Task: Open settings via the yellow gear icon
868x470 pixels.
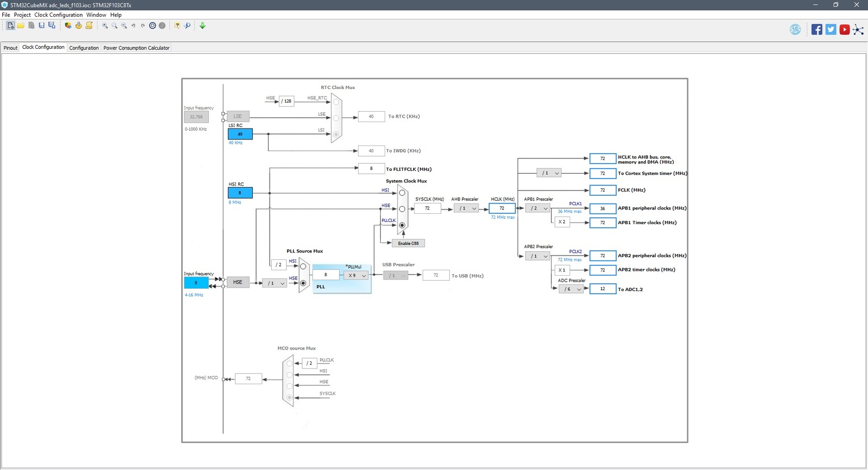Action: (79, 26)
